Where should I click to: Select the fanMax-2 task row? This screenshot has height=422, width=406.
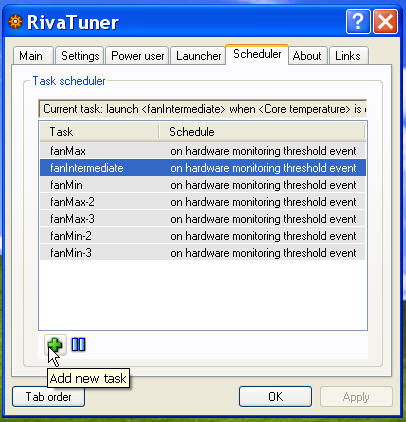[203, 202]
